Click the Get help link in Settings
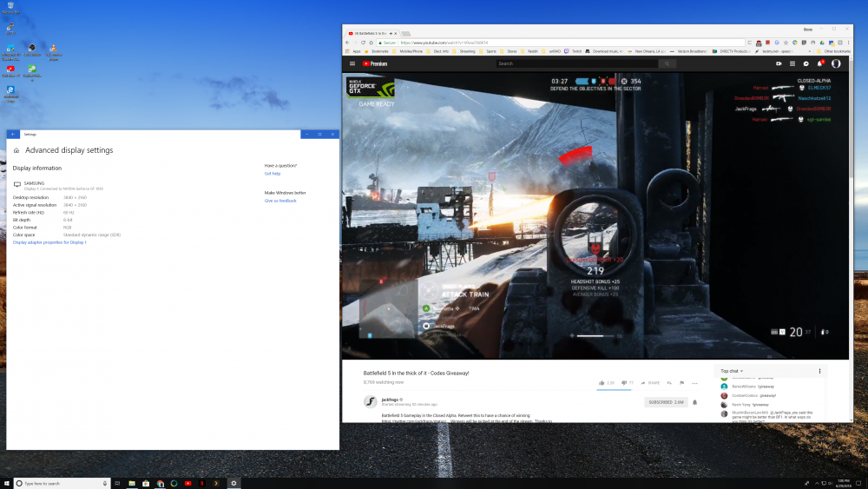 click(x=273, y=174)
